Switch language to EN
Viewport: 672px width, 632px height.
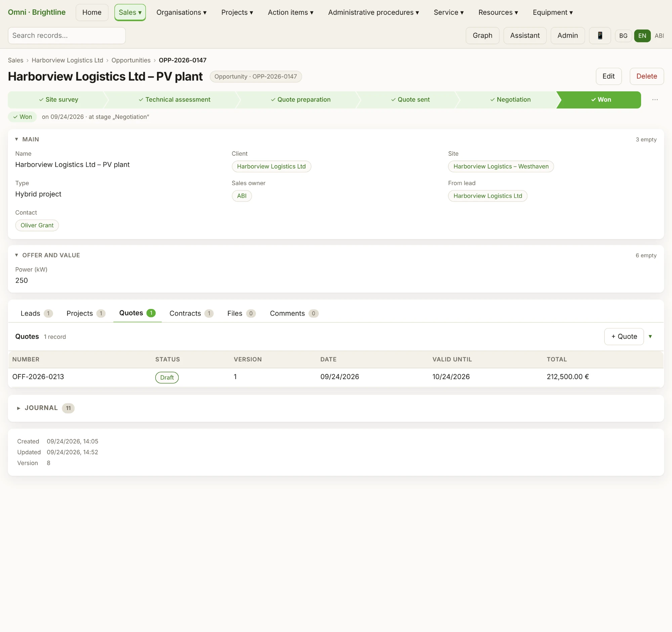tap(642, 36)
